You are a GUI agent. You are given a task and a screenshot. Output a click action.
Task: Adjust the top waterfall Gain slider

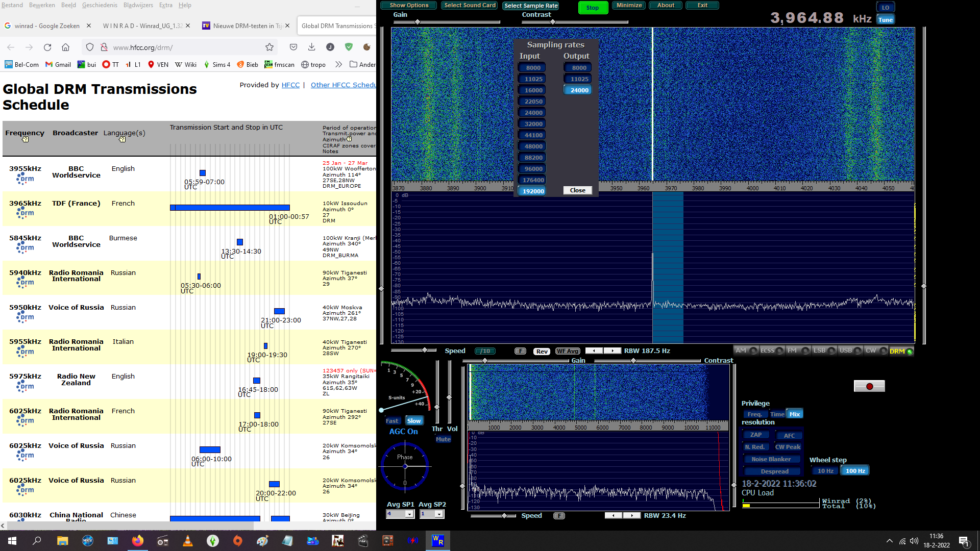tap(418, 22)
